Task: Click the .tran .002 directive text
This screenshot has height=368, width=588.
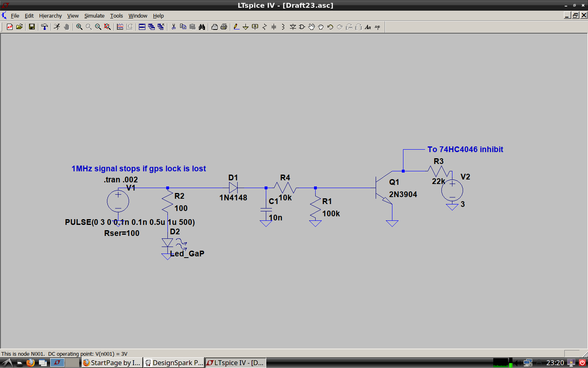Action: [x=120, y=180]
